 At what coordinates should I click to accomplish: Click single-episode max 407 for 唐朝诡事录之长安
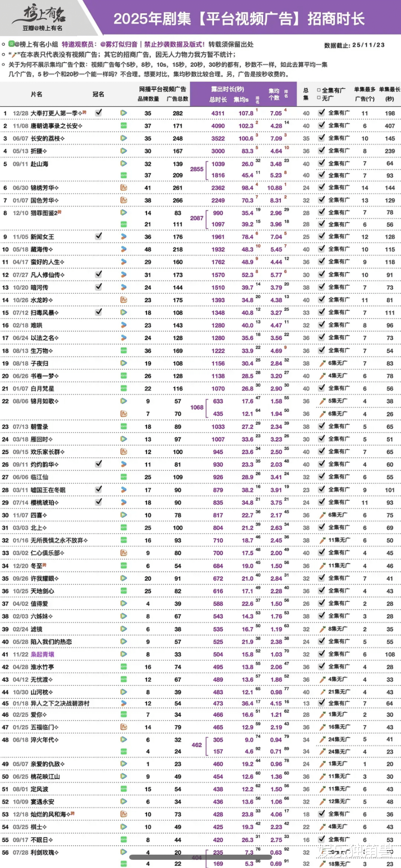point(389,126)
